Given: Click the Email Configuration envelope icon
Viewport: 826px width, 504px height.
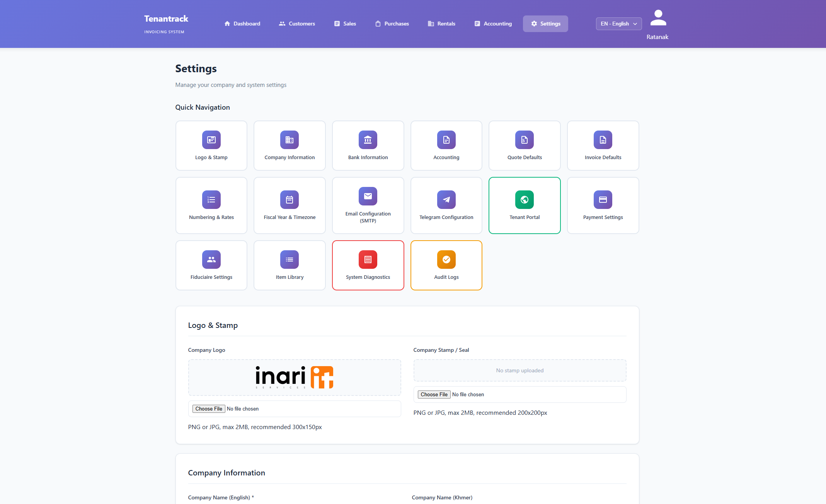Looking at the screenshot, I should [x=368, y=196].
